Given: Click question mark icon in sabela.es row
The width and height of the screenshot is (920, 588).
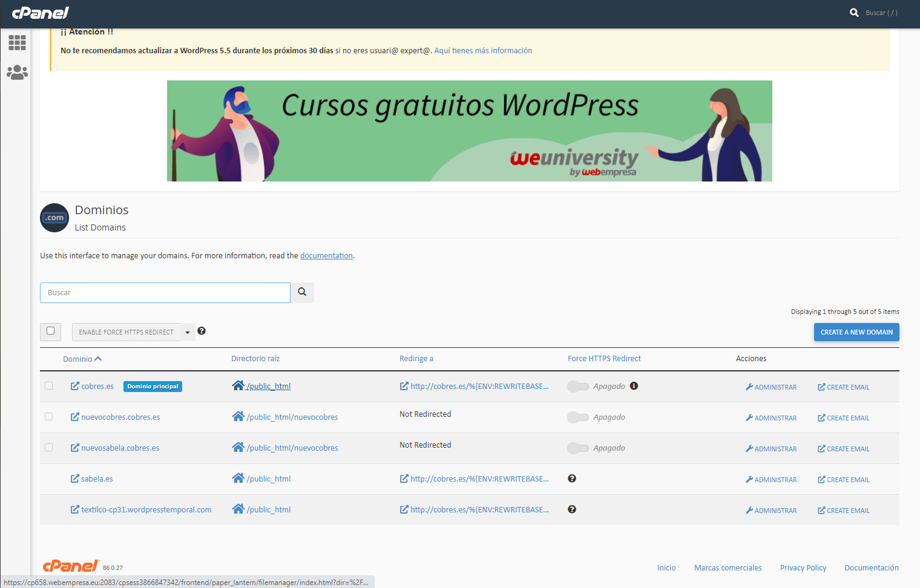Looking at the screenshot, I should [x=571, y=479].
